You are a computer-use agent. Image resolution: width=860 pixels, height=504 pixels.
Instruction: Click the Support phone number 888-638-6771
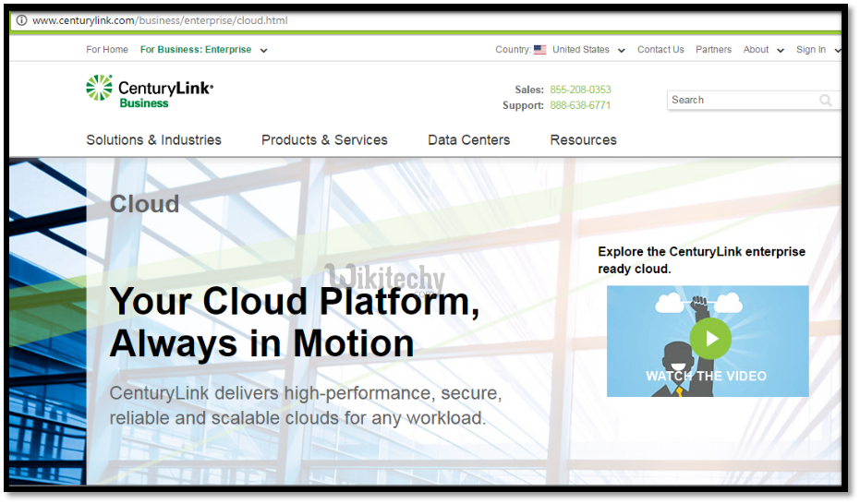[580, 105]
